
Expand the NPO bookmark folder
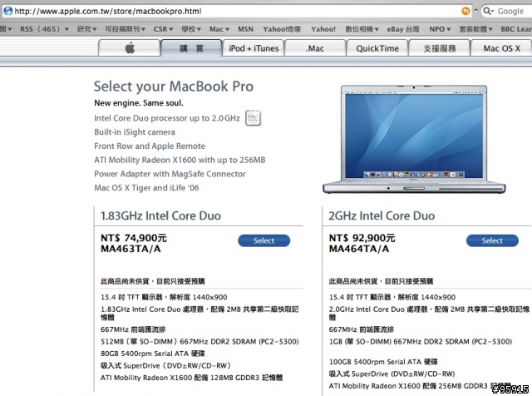440,29
